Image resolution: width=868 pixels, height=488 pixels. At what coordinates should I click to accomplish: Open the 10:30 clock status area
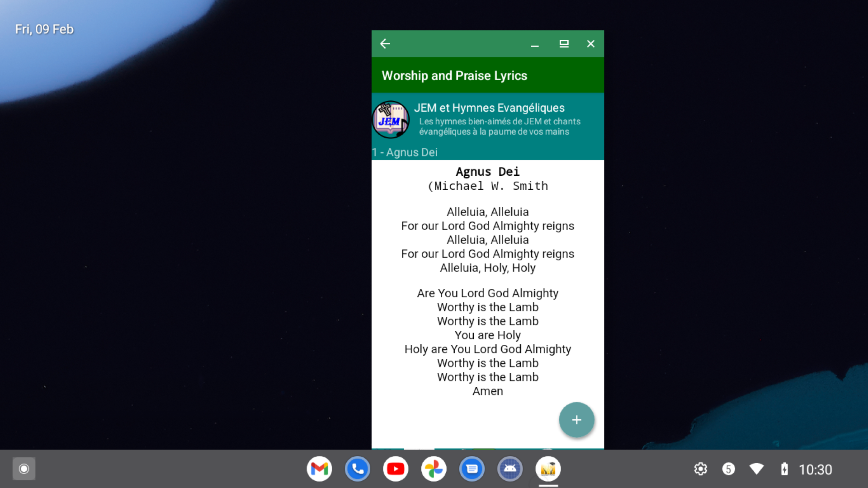(815, 469)
